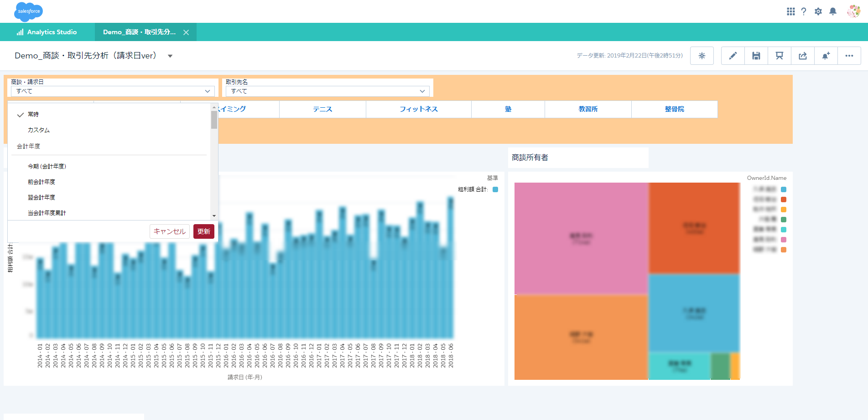The width and height of the screenshot is (868, 420).
Task: Select the 常時 checked option
Action: pyautogui.click(x=33, y=115)
